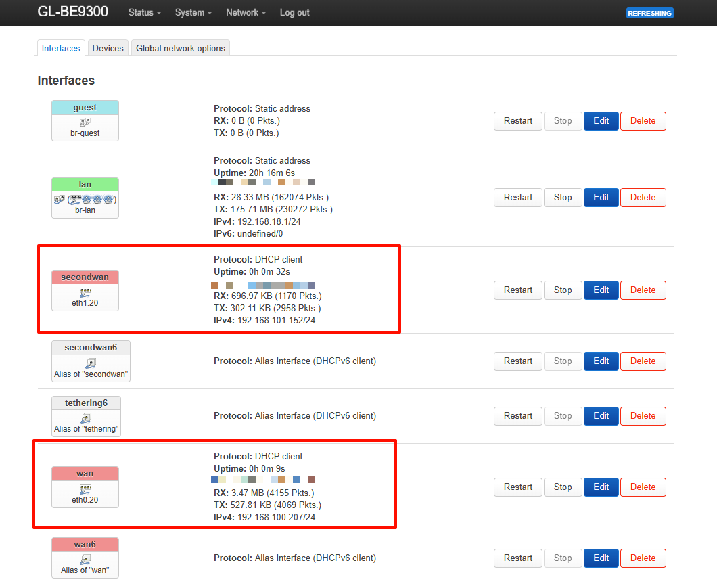
Task: Click the br-guest bridge icon
Action: [x=85, y=122]
